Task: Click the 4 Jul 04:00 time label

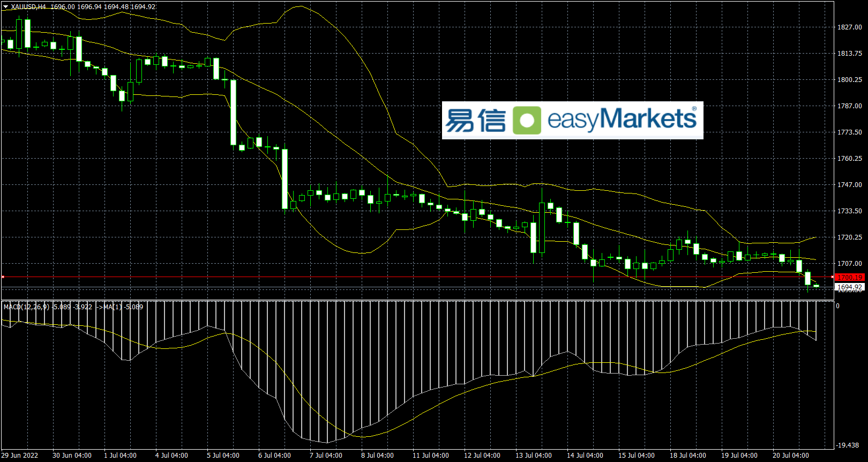Action: [x=171, y=456]
